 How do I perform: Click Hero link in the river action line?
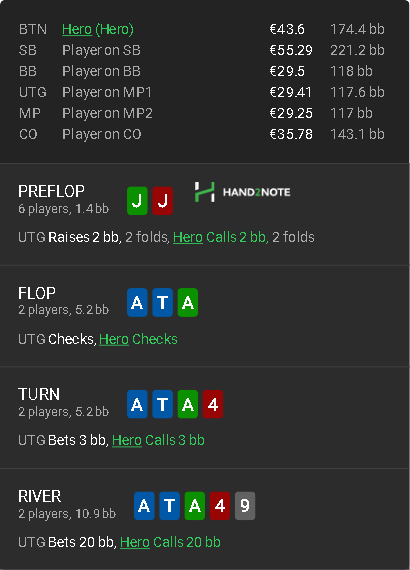point(135,542)
